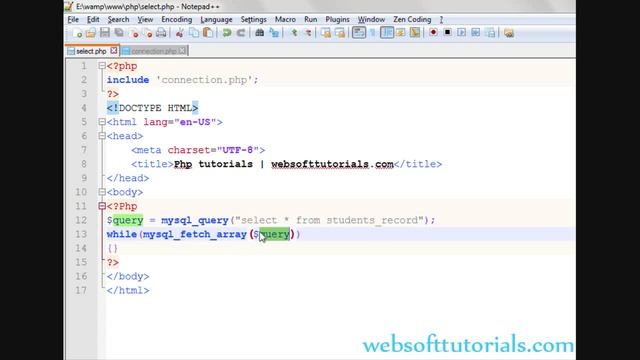This screenshot has height=360, width=640.
Task: Toggle the Word wrap button
Action: pos(359,33)
